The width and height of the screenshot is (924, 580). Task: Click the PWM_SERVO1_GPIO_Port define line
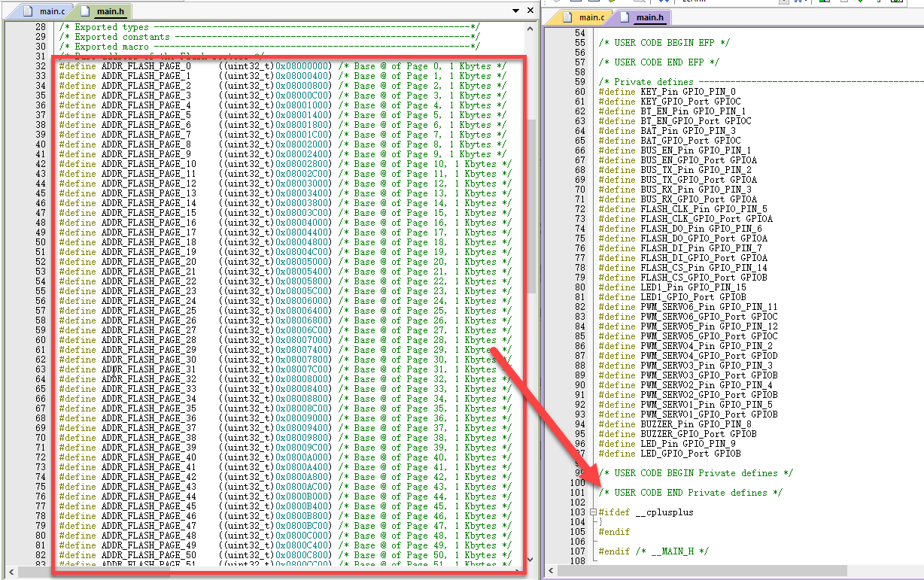click(x=688, y=415)
